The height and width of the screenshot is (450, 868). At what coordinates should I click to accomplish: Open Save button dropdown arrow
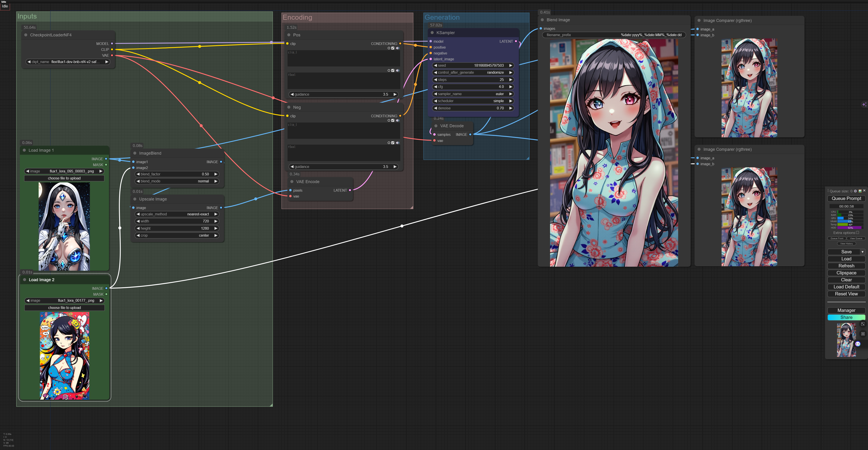point(862,252)
